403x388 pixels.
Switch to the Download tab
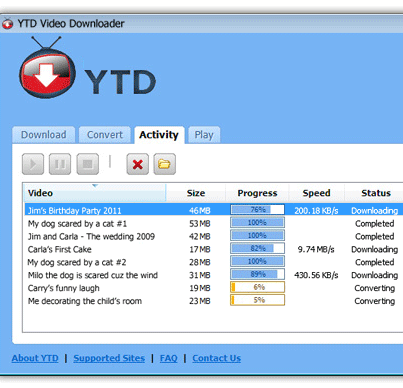pyautogui.click(x=44, y=135)
